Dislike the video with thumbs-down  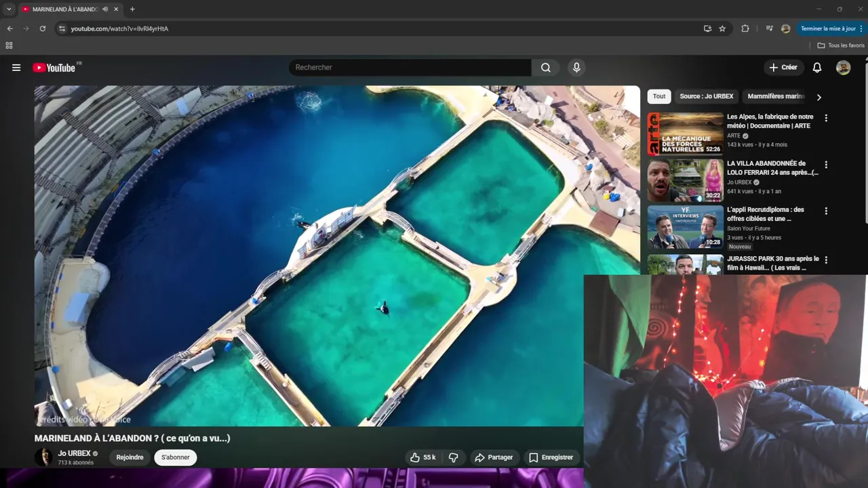tap(454, 457)
